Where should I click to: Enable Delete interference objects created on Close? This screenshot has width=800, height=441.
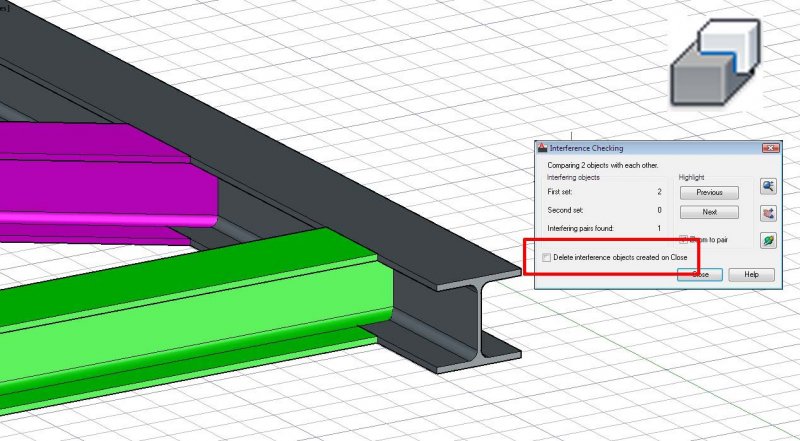tap(546, 257)
